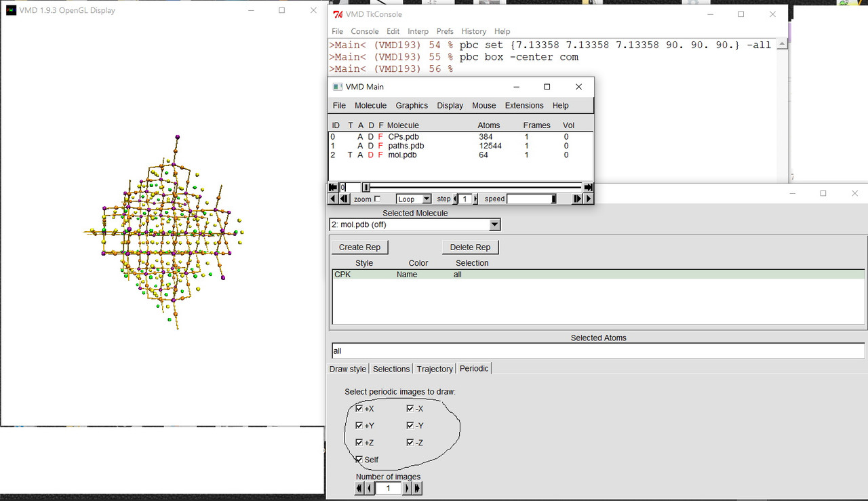
Task: Open Graphics menu in VMD Main
Action: click(x=412, y=105)
